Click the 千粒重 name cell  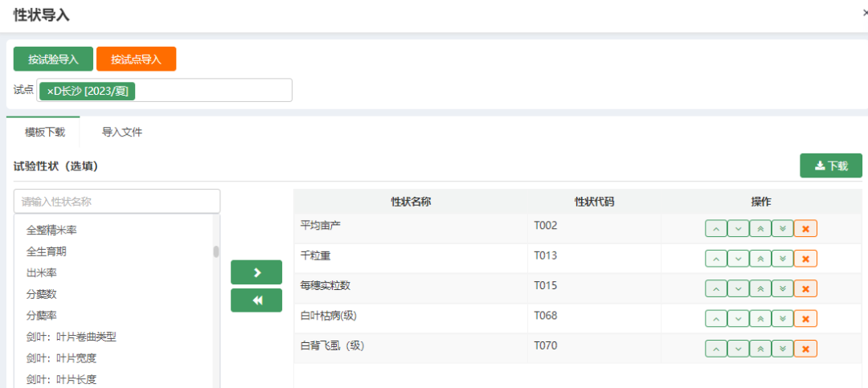click(x=411, y=259)
